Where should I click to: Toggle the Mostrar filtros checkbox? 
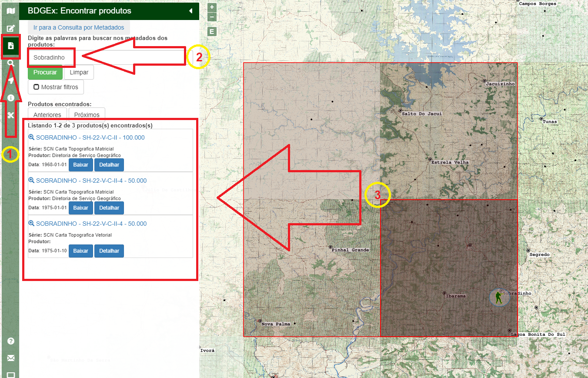[x=37, y=87]
